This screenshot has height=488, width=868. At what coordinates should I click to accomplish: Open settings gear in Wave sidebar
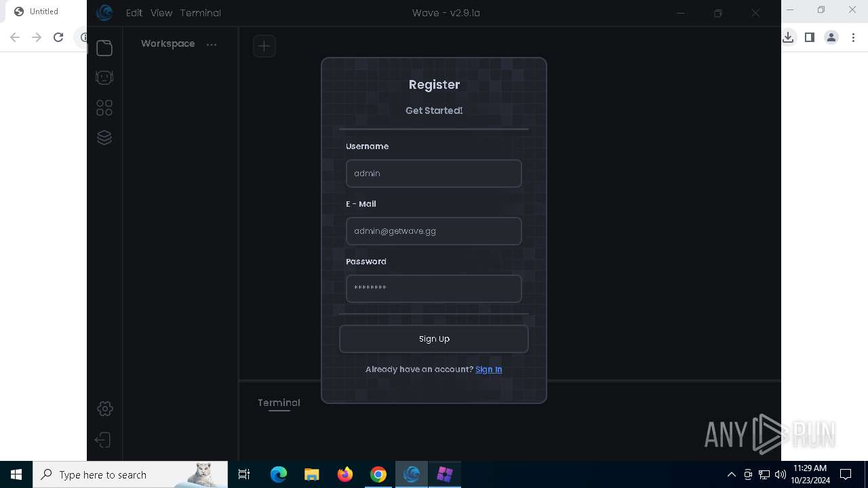pos(104,409)
